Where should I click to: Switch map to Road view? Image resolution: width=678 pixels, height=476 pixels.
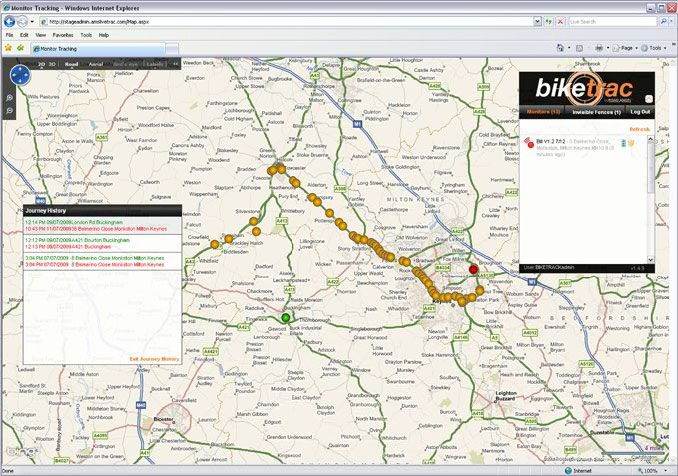(72, 63)
